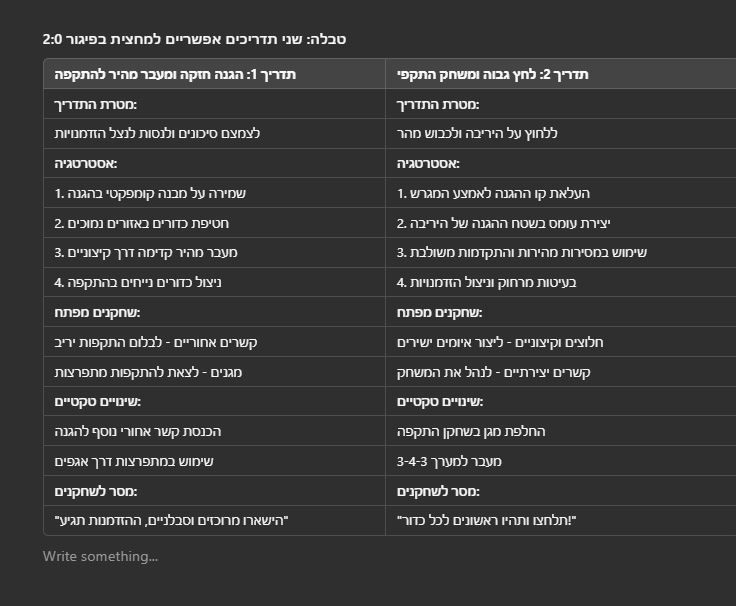Image resolution: width=736 pixels, height=606 pixels.
Task: Select the header cell 'תדריך 1: הגנה חזקה'
Action: 214,74
